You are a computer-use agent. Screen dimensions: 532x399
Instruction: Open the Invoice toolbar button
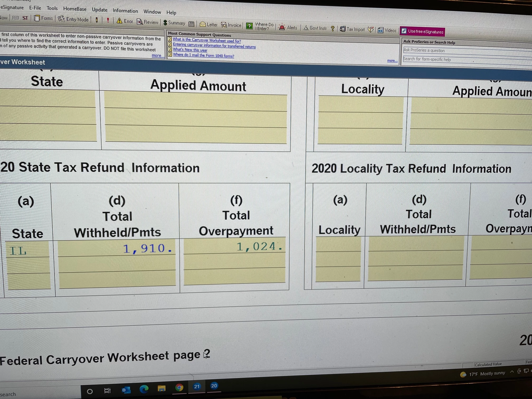point(231,25)
